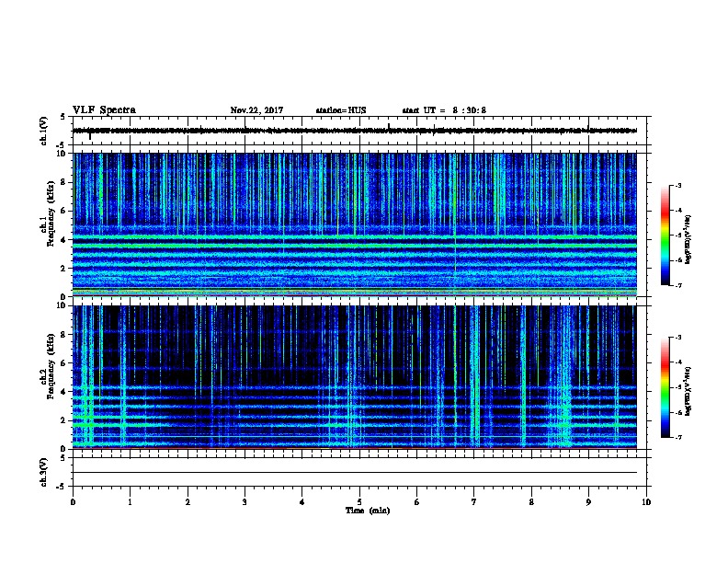The image size is (728, 563).
Task: Click the date 'Nov.22, 2017'
Action: pos(256,110)
